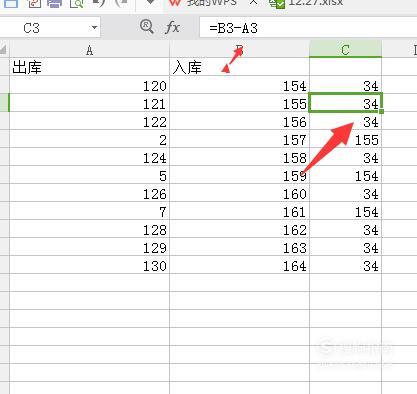
Task: Click the name box showing C3
Action: coord(50,28)
